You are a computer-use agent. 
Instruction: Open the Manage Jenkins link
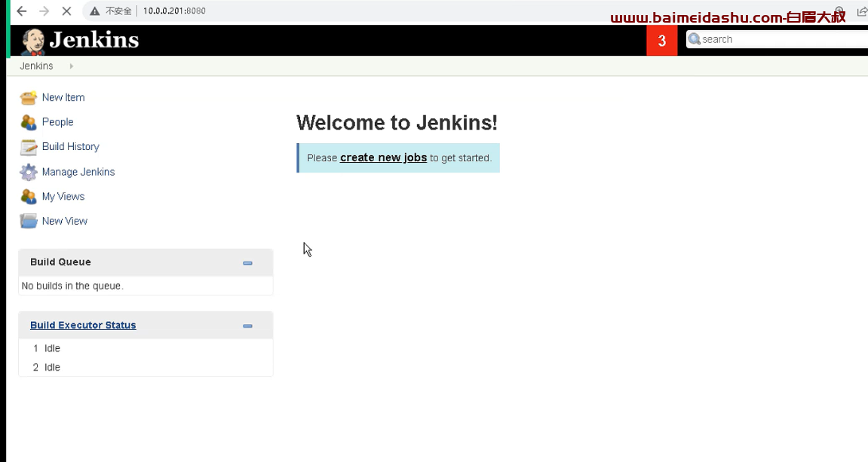pyautogui.click(x=78, y=172)
